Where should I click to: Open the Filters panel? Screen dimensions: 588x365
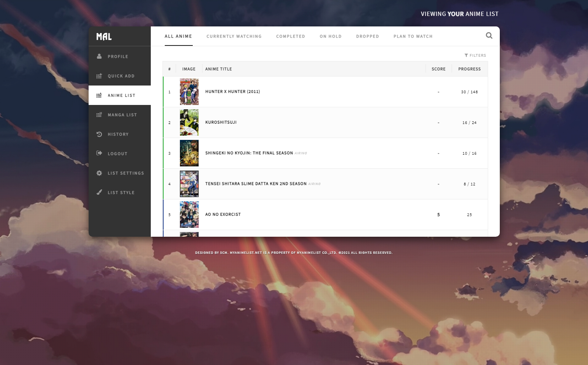coord(475,55)
